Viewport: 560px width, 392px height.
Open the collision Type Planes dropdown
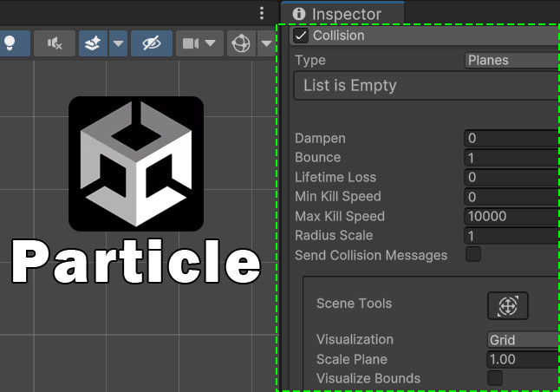coord(511,60)
